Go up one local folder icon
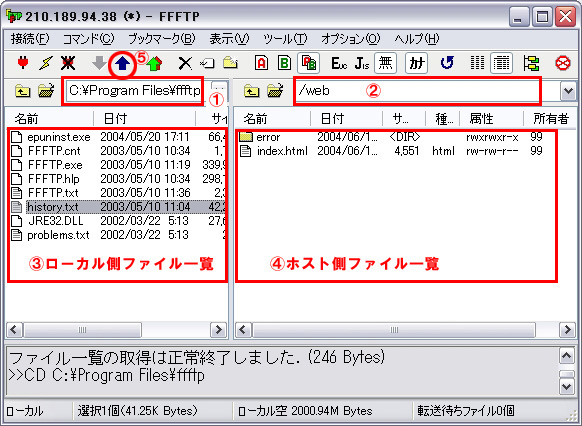This screenshot has height=426, width=582. [23, 91]
